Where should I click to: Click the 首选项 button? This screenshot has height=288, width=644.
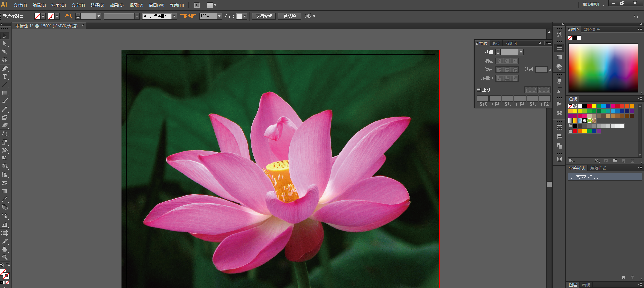[290, 16]
